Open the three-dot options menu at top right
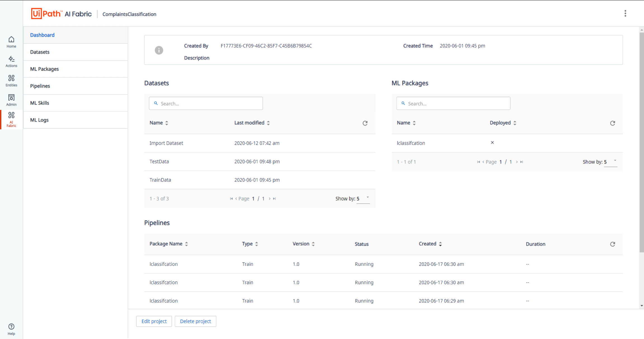644x339 pixels. click(x=625, y=13)
